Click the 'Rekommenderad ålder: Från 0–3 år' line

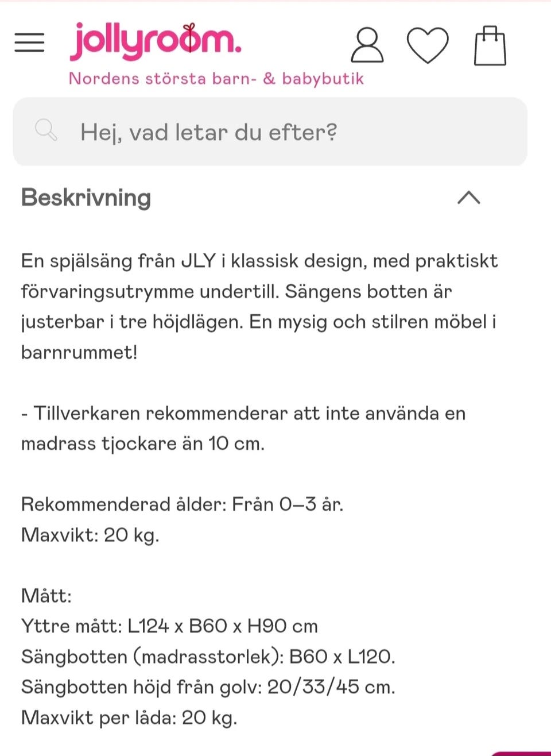point(182,504)
